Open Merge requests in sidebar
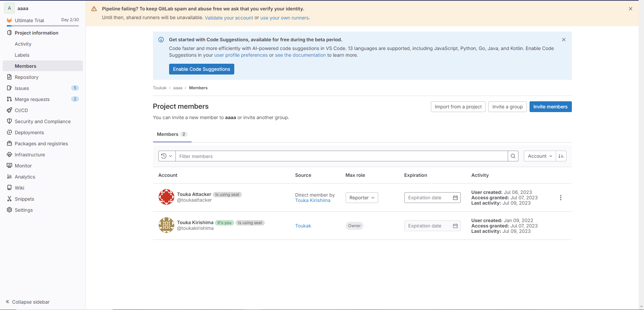The height and width of the screenshot is (310, 644). (x=32, y=99)
